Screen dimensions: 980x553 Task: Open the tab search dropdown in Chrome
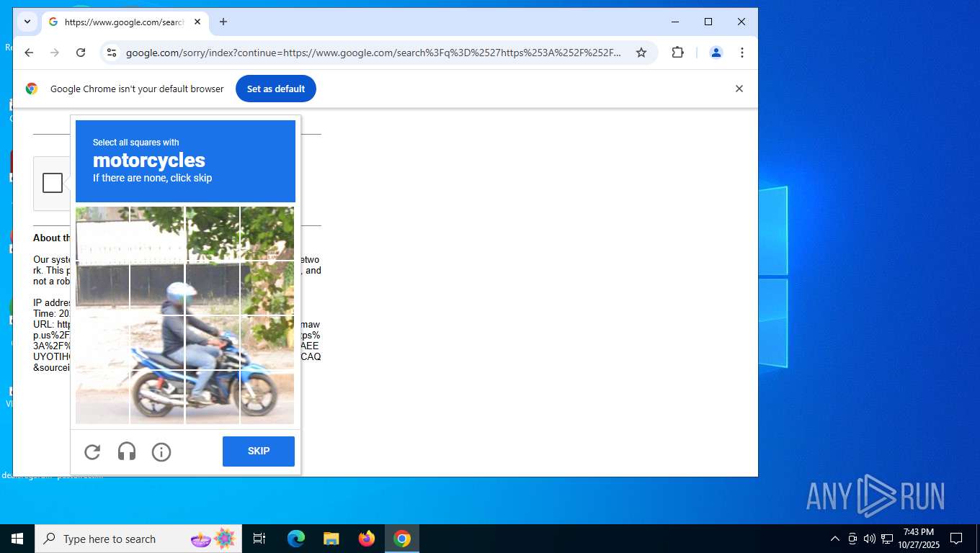click(27, 22)
